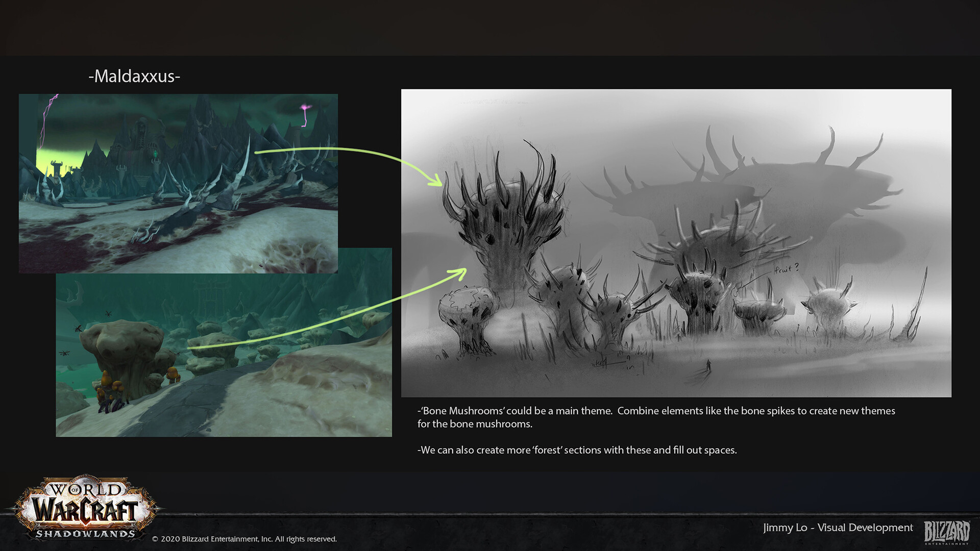Select the -Maldaxxus- title text
The height and width of the screenshot is (551, 980).
[134, 76]
